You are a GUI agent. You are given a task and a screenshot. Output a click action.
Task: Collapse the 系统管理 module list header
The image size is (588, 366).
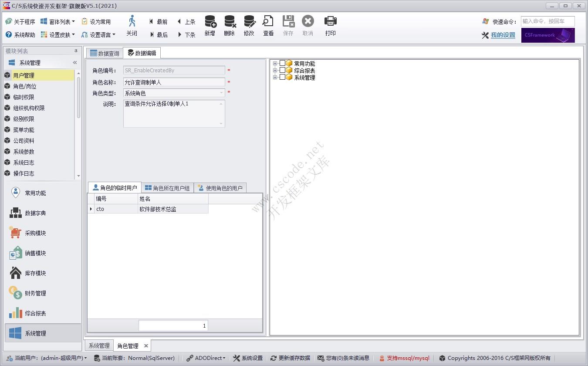[x=75, y=63]
